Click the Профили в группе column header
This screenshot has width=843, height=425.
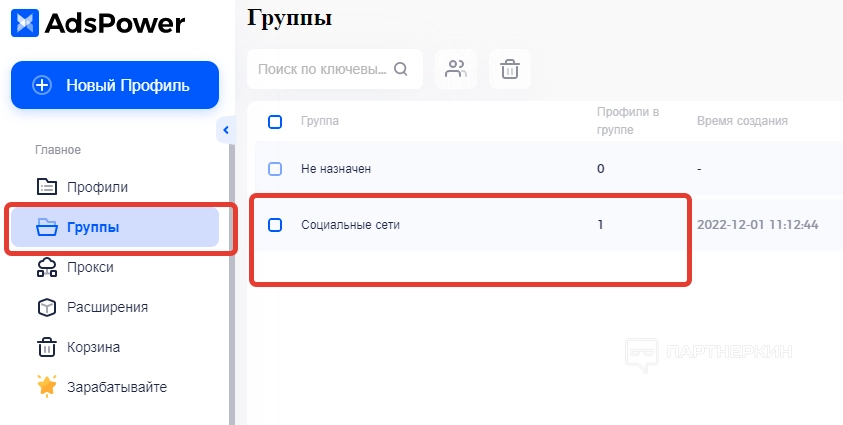pyautogui.click(x=627, y=121)
